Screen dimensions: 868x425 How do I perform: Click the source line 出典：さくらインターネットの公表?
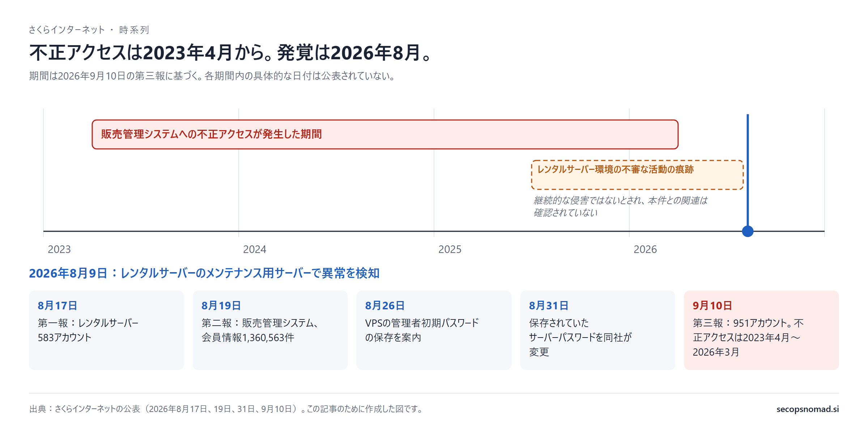click(226, 409)
